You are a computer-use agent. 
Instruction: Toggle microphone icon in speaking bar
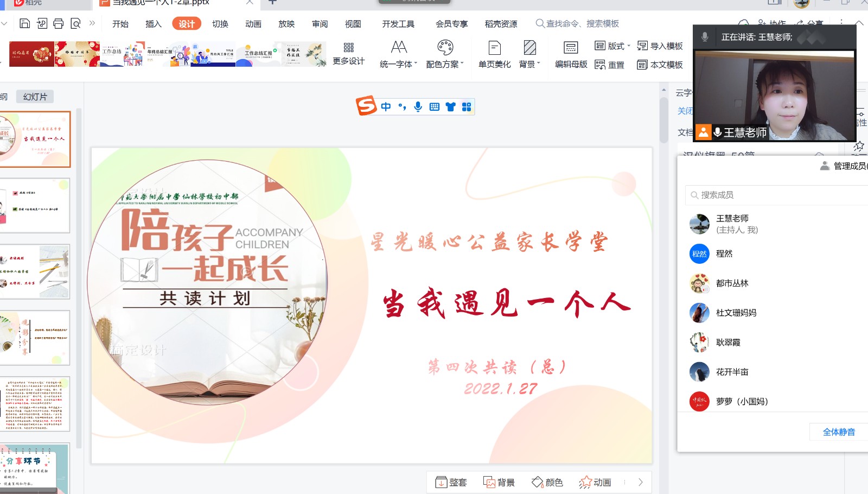[x=705, y=37]
